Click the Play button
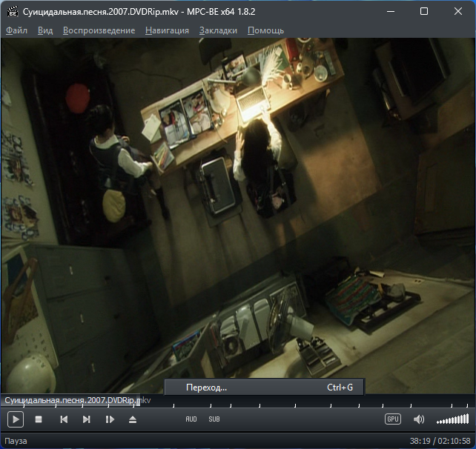The image size is (476, 449). (16, 419)
